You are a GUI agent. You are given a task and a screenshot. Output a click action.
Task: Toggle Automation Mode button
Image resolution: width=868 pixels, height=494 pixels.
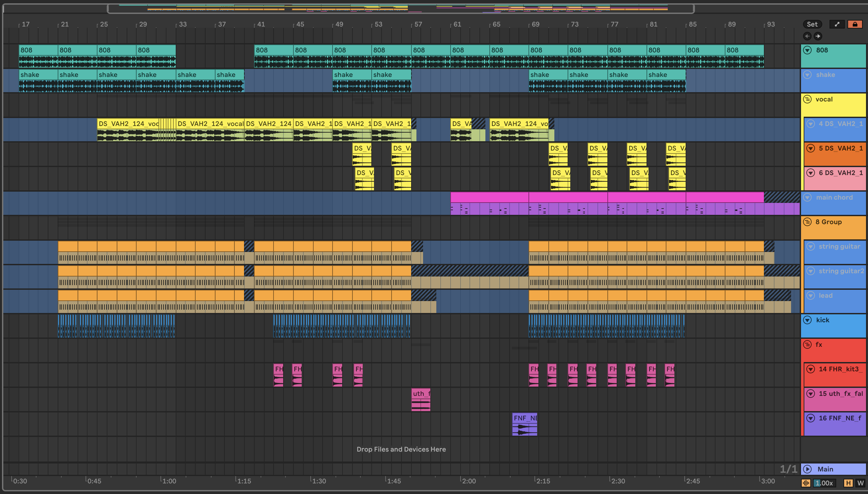837,24
